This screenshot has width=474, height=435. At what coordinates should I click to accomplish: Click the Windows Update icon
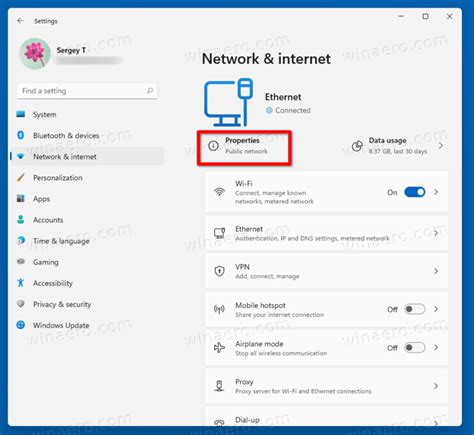point(21,325)
